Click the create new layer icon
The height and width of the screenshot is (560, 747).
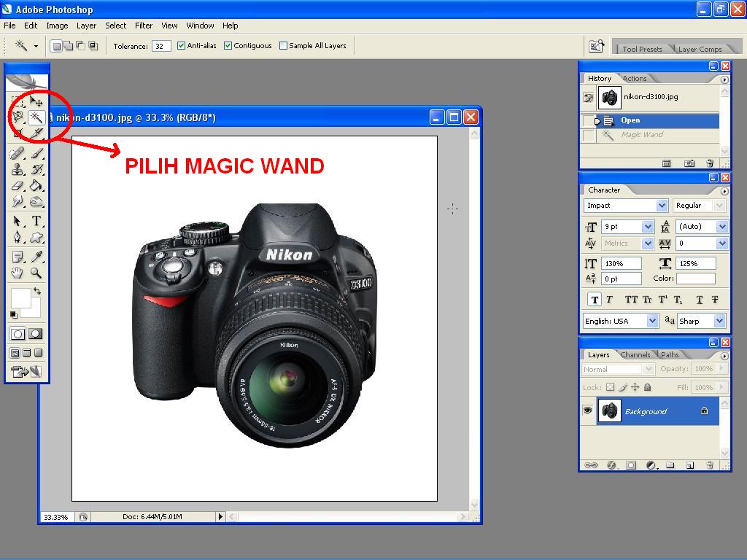[690, 465]
